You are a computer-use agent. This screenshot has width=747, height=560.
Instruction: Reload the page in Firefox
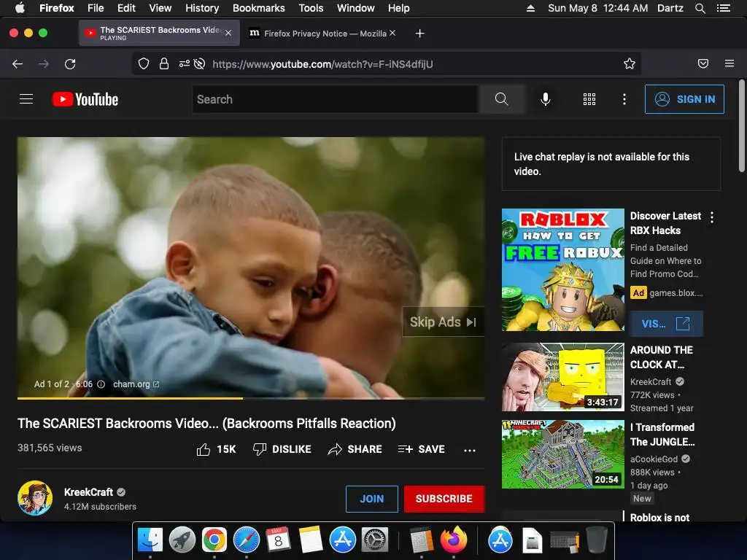[70, 64]
